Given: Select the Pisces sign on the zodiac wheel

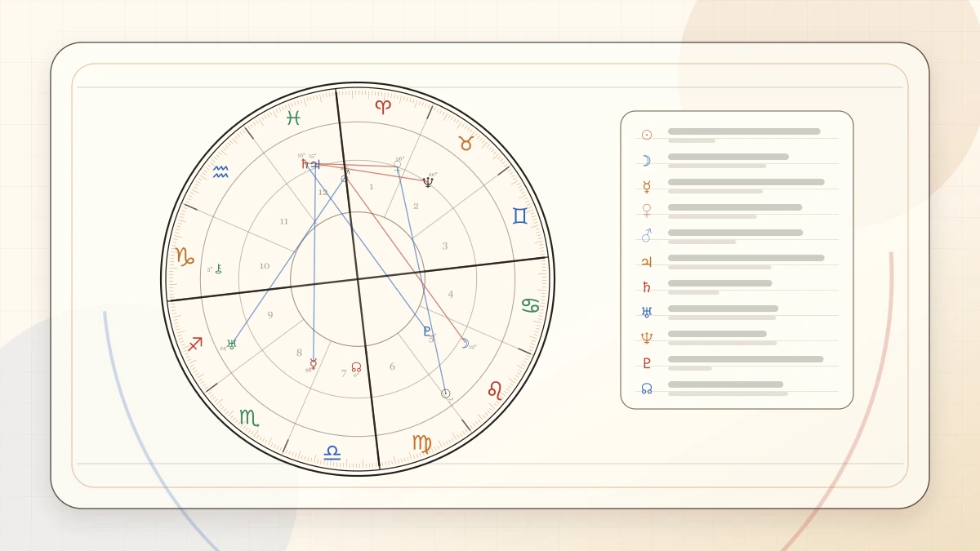Looking at the screenshot, I should coord(293,118).
